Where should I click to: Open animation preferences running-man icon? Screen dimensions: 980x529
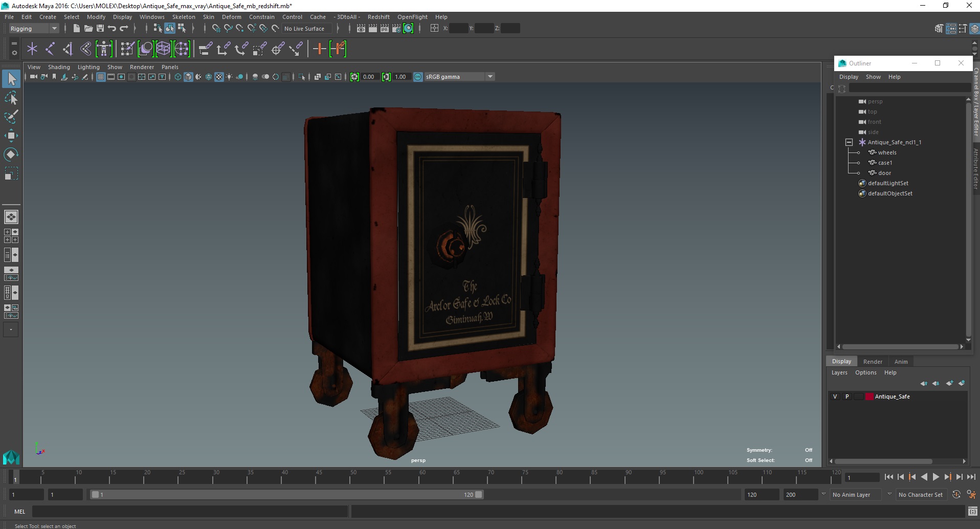971,494
